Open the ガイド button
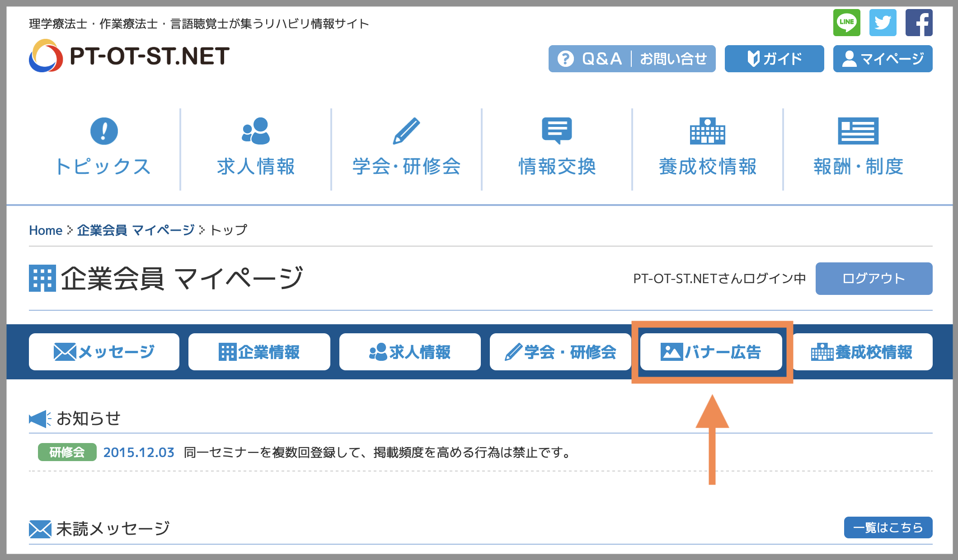Image resolution: width=958 pixels, height=560 pixels. click(x=774, y=59)
